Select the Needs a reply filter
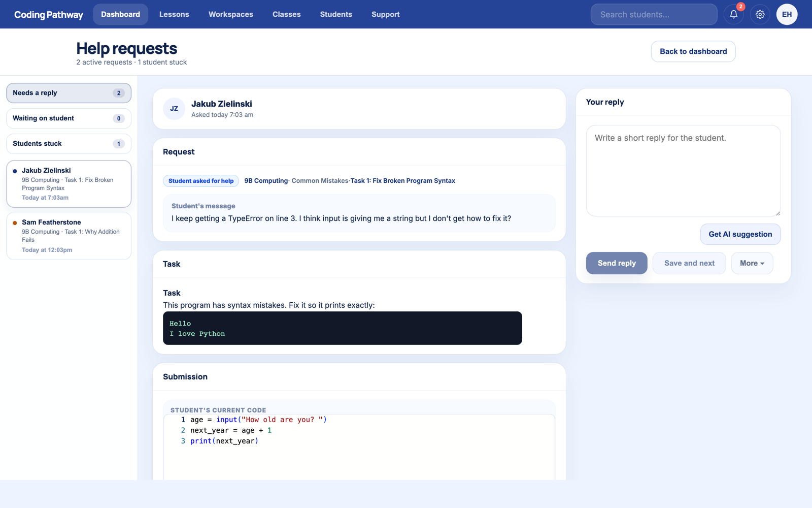The width and height of the screenshot is (812, 508). click(69, 93)
